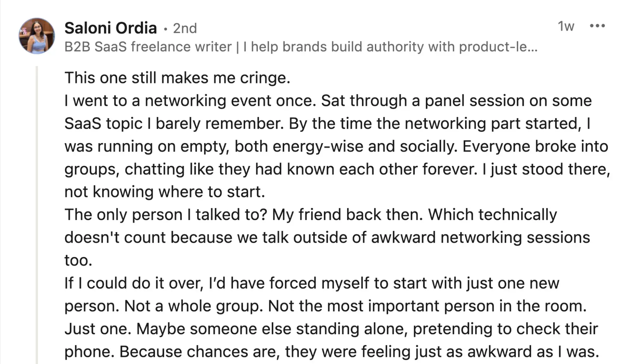The image size is (633, 364).
Task: Click the post header area above the text
Action: [x=285, y=35]
